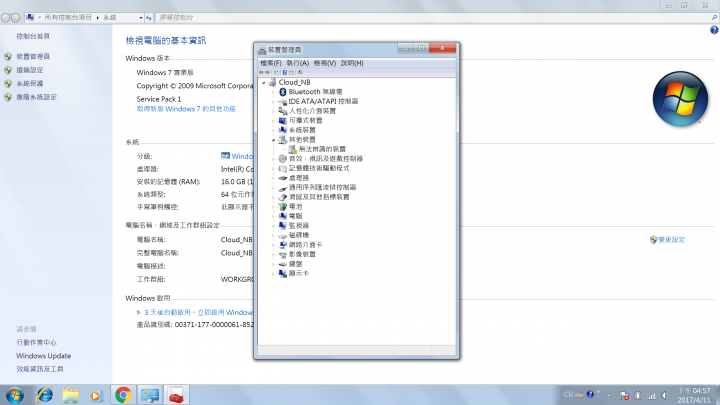The width and height of the screenshot is (720, 405).
Task: Click the 變更設定 link
Action: coord(671,240)
